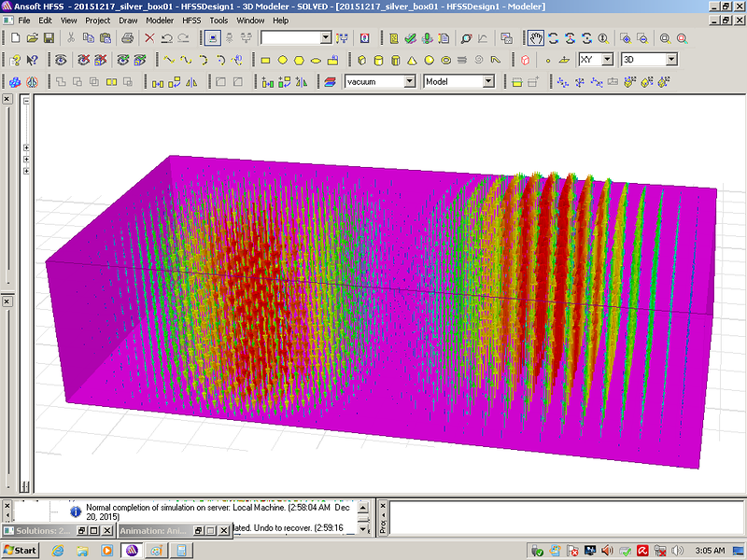Click the Save file icon

(x=48, y=38)
